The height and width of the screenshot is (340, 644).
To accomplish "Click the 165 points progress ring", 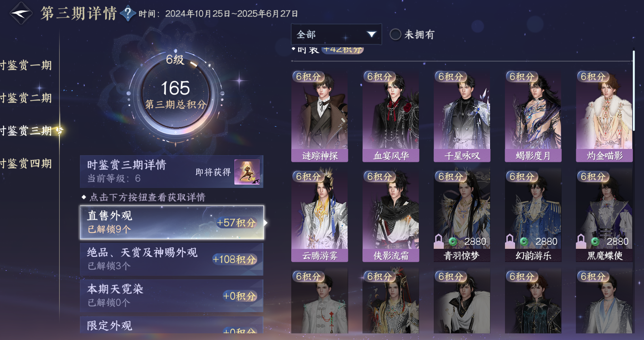I will tap(176, 94).
